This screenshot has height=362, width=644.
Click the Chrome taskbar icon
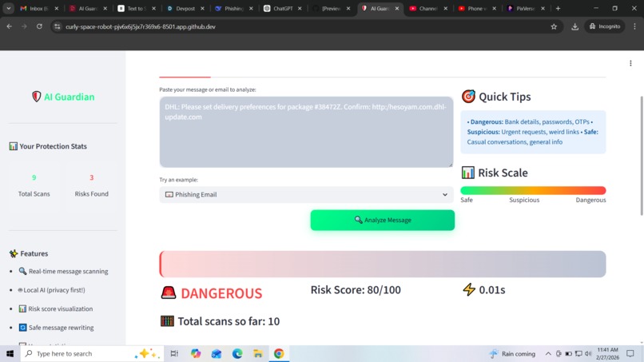point(279,353)
